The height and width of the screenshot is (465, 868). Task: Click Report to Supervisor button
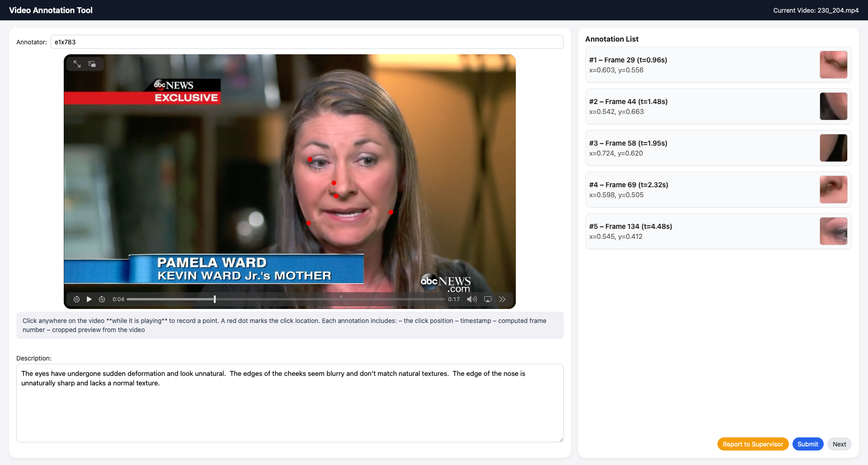753,444
